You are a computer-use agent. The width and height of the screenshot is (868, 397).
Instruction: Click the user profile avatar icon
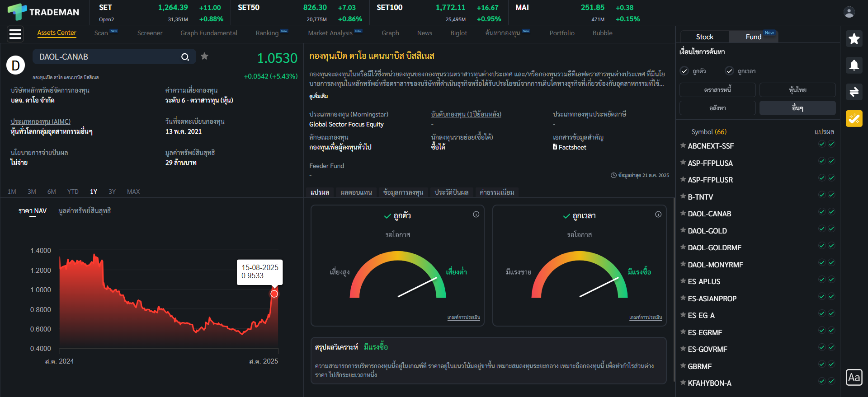coord(849,12)
